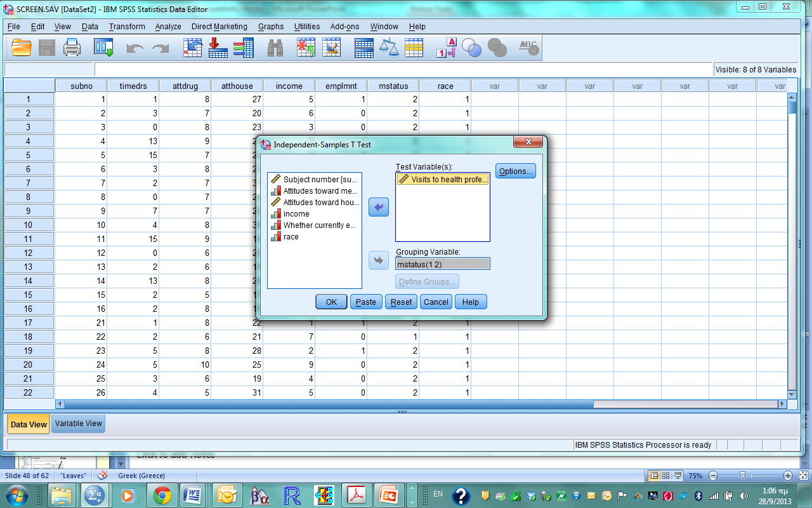
Task: Open Microsoft Word from taskbar
Action: [192, 495]
